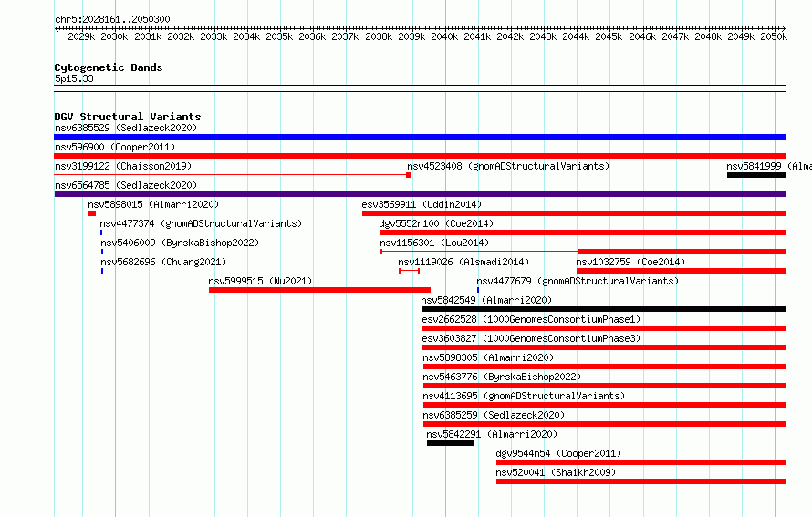
Task: Select the blue nsv6385529 variant bar
Action: [x=420, y=137]
